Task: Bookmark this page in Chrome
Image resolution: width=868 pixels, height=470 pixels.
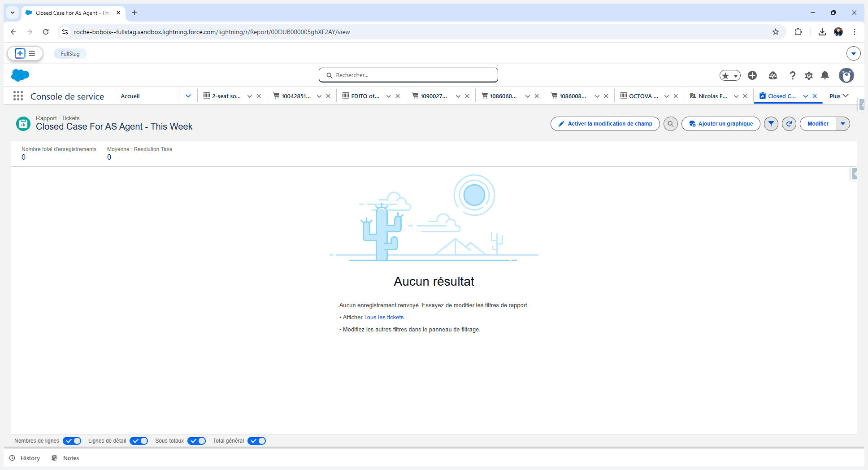Action: pyautogui.click(x=776, y=32)
